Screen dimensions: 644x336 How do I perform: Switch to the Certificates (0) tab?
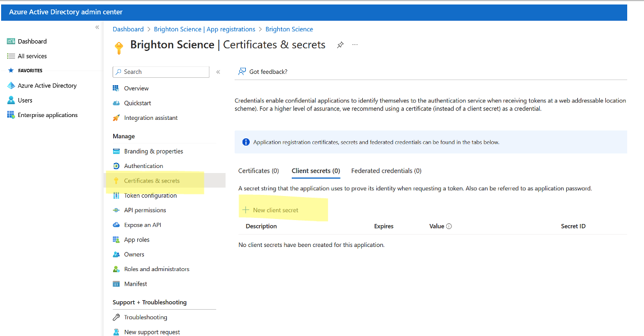pyautogui.click(x=258, y=171)
